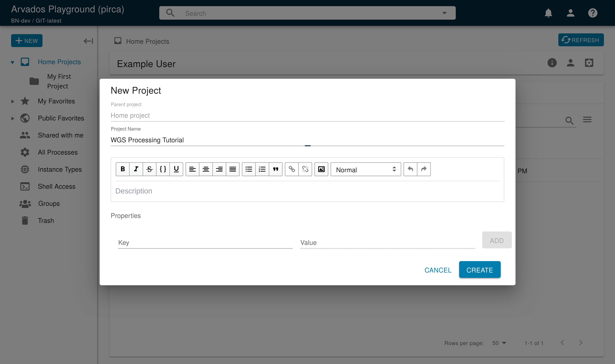Open Shell Access in the sidebar

point(57,186)
